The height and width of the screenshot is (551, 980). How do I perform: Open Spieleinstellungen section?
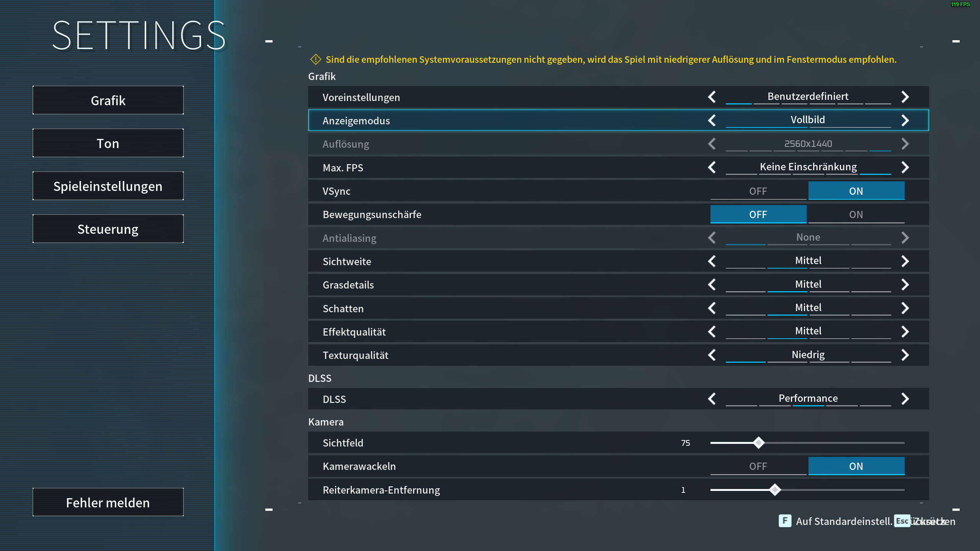(x=108, y=186)
